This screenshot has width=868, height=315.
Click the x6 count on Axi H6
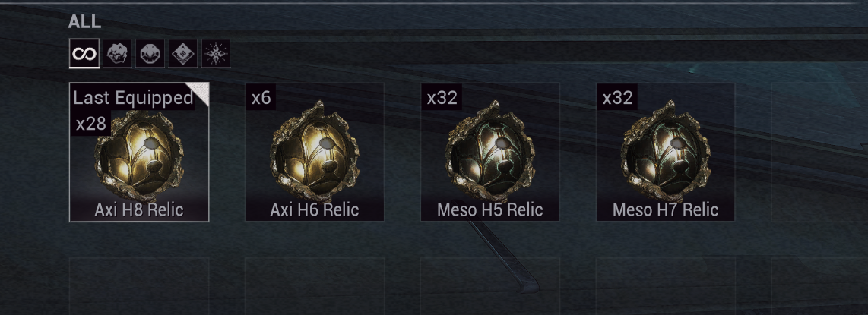(x=261, y=98)
